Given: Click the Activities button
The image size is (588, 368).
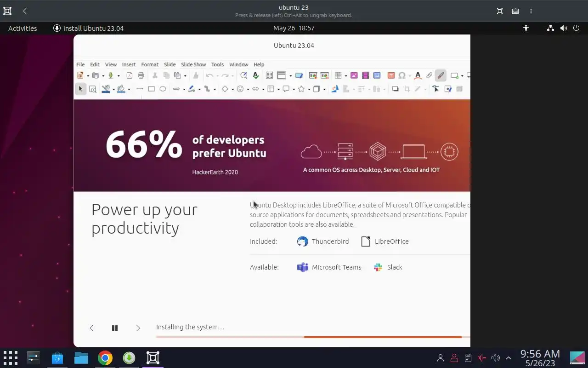Looking at the screenshot, I should pyautogui.click(x=23, y=28).
